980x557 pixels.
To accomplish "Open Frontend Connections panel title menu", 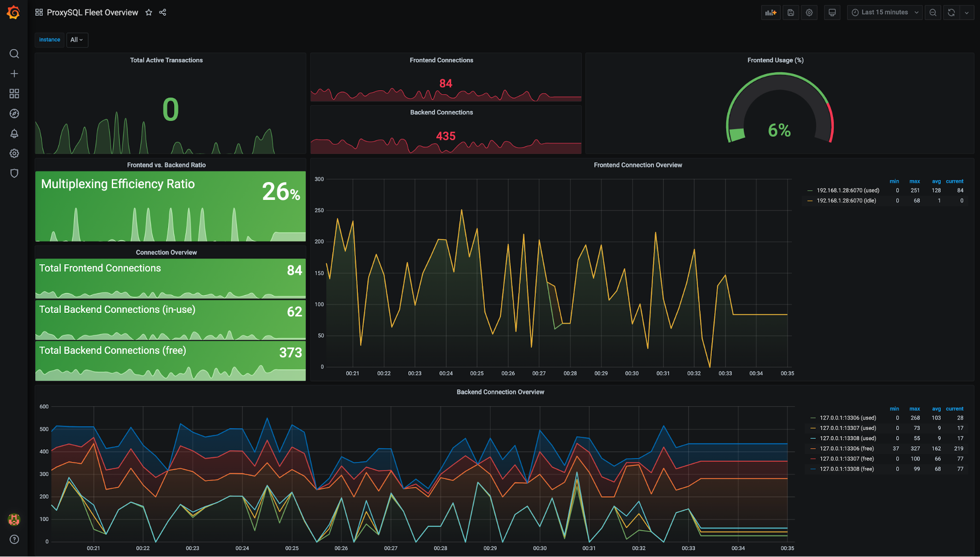I will pos(441,60).
